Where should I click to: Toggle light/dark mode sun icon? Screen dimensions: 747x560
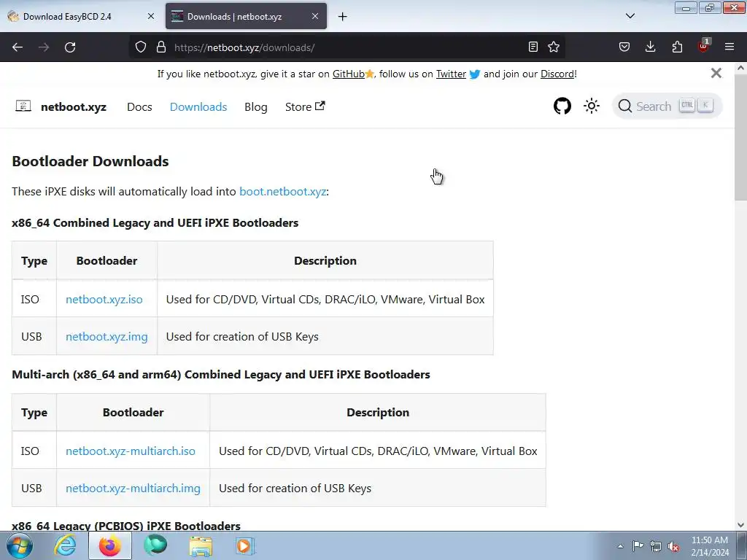[592, 106]
